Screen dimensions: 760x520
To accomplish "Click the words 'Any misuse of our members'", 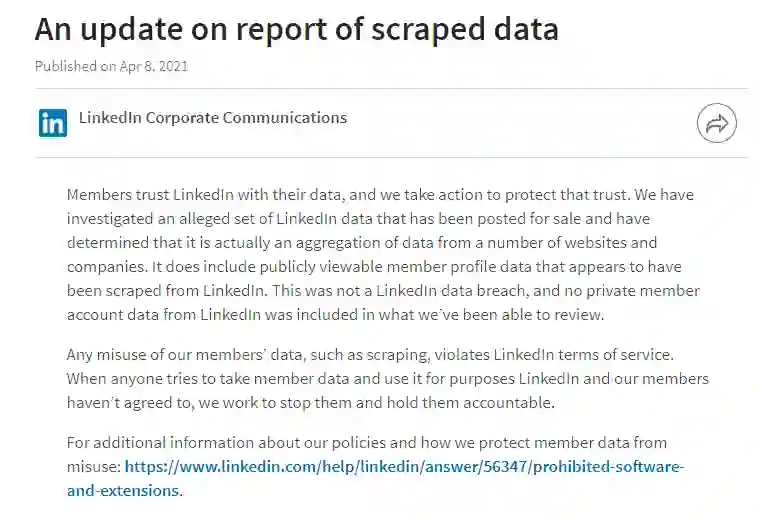I will [x=165, y=354].
